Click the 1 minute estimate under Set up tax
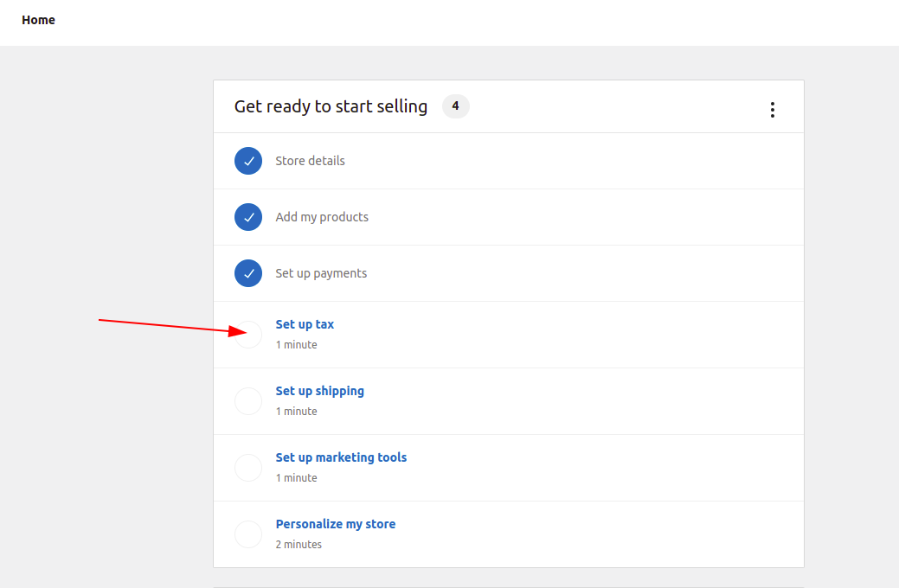 (x=297, y=344)
